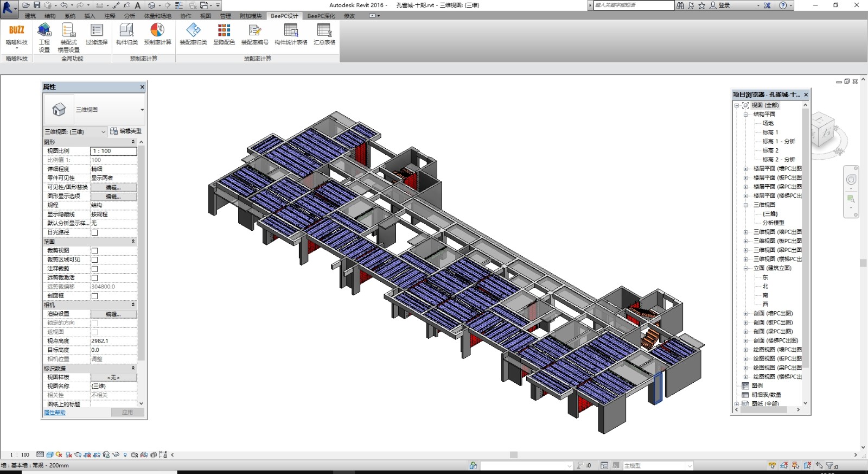This screenshot has width=868, height=474.
Task: Collapse the 图形 properties group
Action: pos(133,142)
